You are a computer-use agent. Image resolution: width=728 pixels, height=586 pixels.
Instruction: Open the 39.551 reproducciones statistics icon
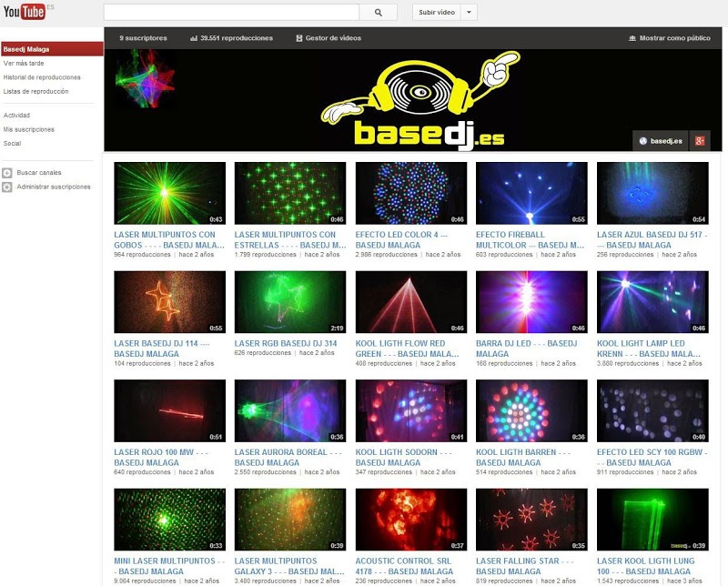tap(194, 38)
